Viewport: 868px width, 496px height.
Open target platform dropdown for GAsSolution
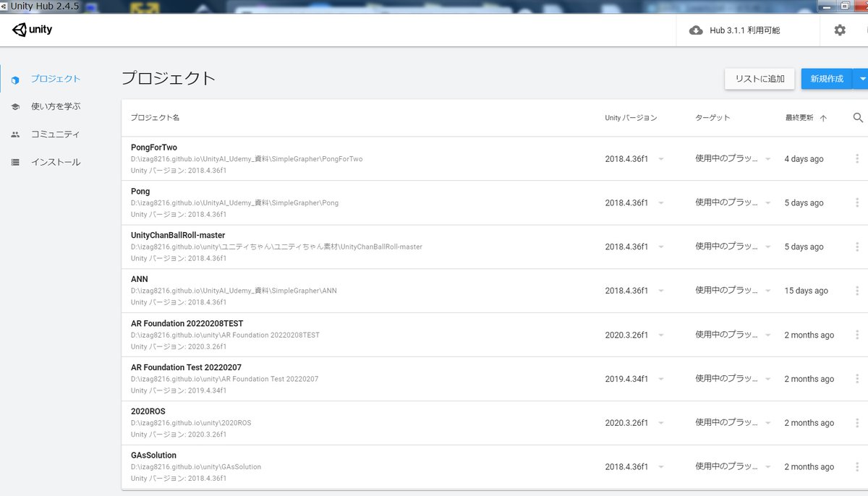coord(767,468)
